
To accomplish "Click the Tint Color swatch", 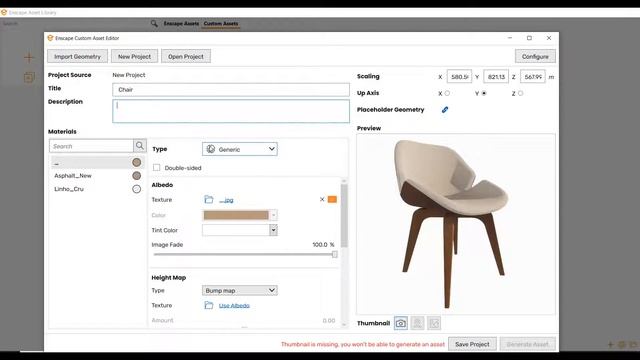I will (236, 230).
